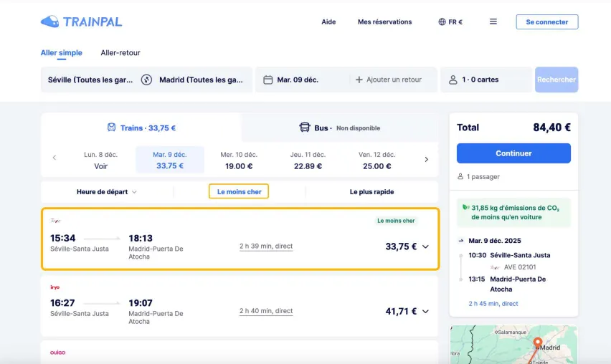Viewport: 611px width, 364px height.
Task: Expand 41,71 € fare details chevron
Action: [425, 312]
